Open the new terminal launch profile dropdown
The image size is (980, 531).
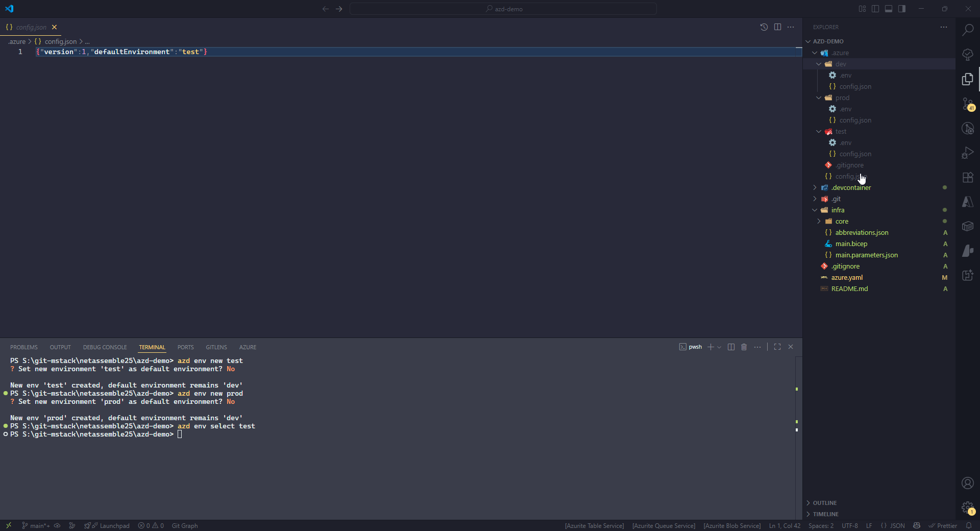720,347
